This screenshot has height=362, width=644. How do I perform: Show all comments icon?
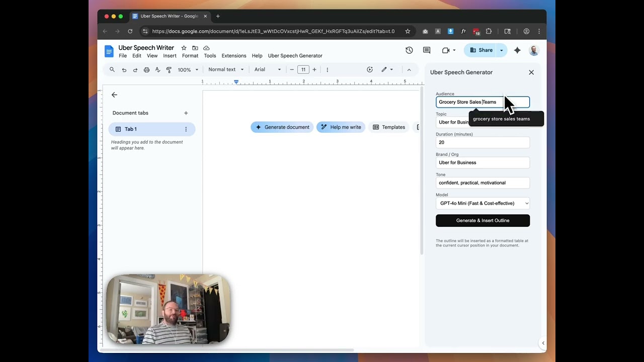(x=427, y=50)
